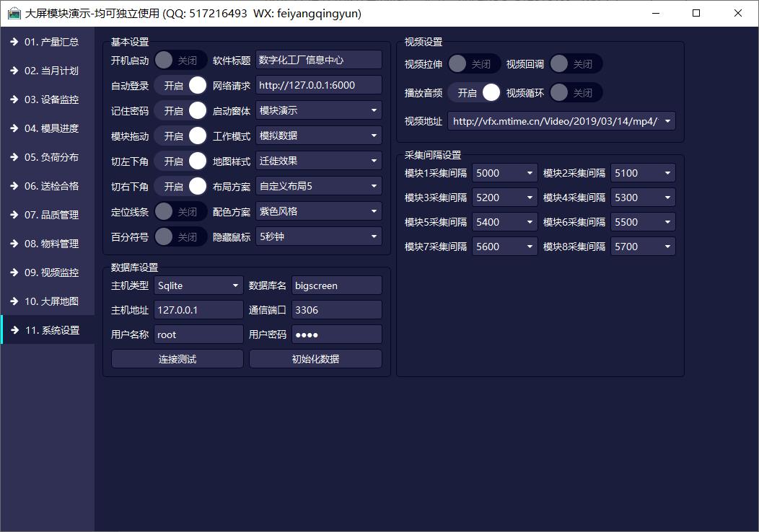The width and height of the screenshot is (759, 532).
Task: Expand the 配色方案 dropdown
Action: click(x=318, y=211)
